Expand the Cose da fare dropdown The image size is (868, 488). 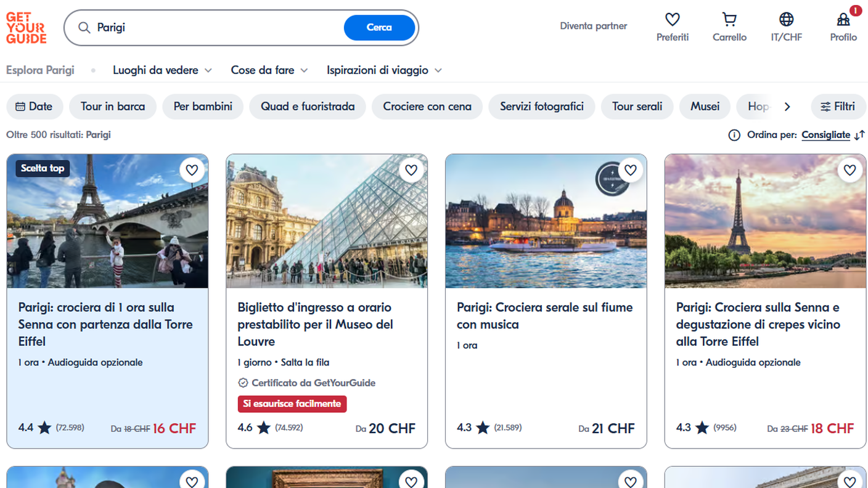point(269,70)
